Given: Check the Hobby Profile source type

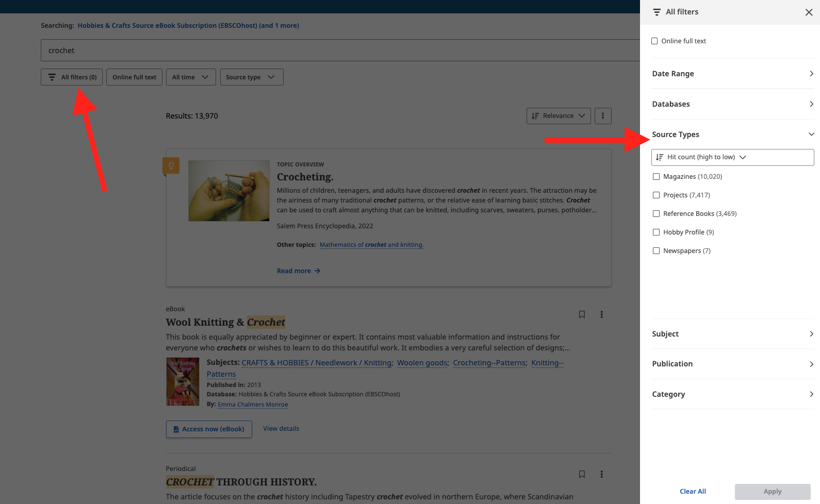Looking at the screenshot, I should coord(656,232).
